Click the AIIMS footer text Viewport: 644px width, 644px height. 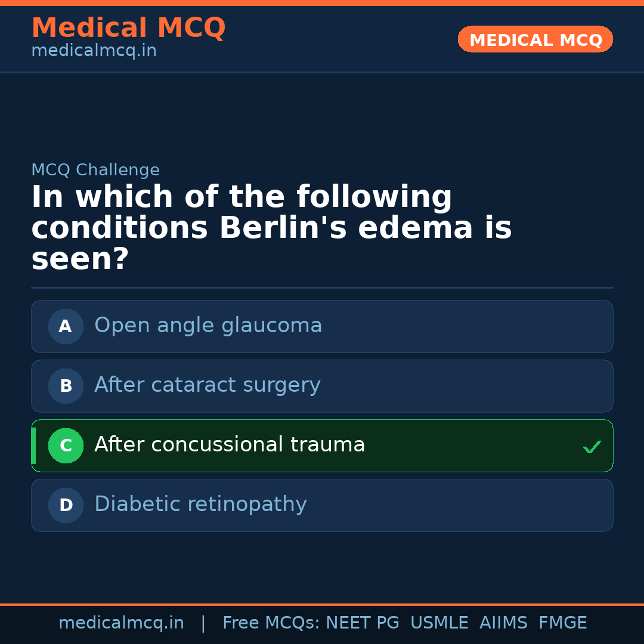click(x=503, y=623)
